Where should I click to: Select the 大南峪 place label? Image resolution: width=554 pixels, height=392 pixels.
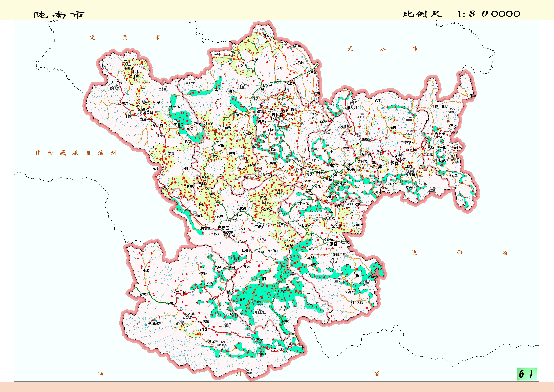(358, 225)
